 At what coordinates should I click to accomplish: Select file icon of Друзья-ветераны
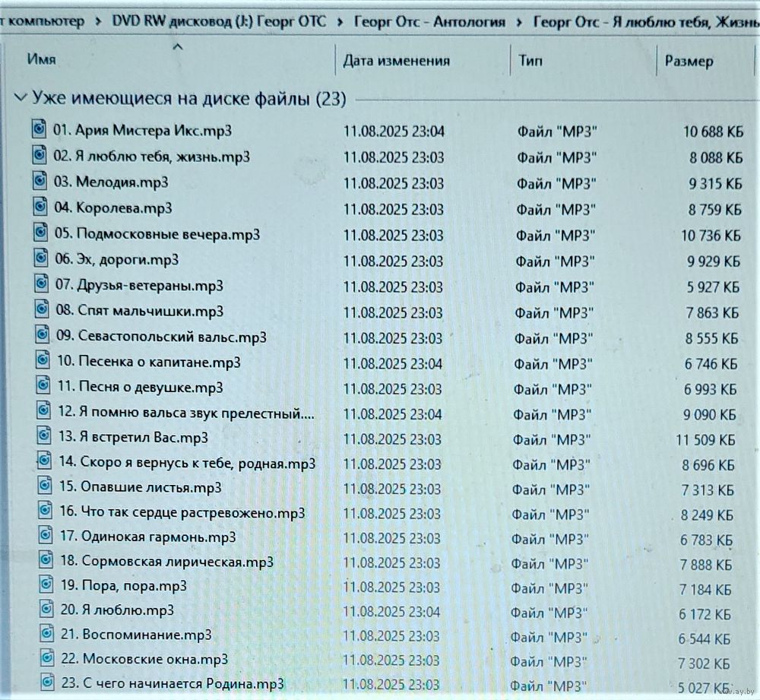[x=42, y=283]
